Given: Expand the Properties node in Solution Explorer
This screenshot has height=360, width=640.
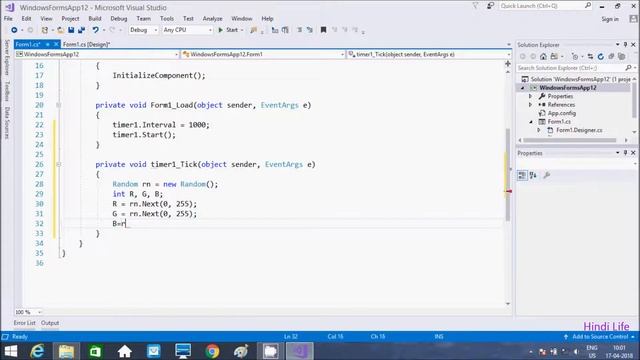Looking at the screenshot, I should point(530,96).
